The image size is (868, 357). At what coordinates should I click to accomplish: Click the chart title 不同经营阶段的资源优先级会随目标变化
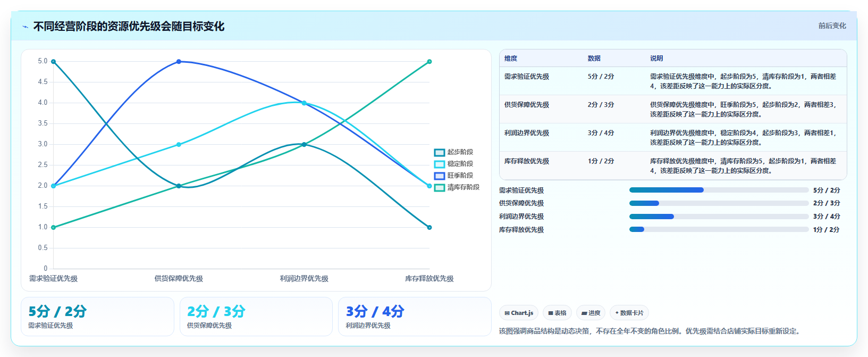[x=129, y=27]
